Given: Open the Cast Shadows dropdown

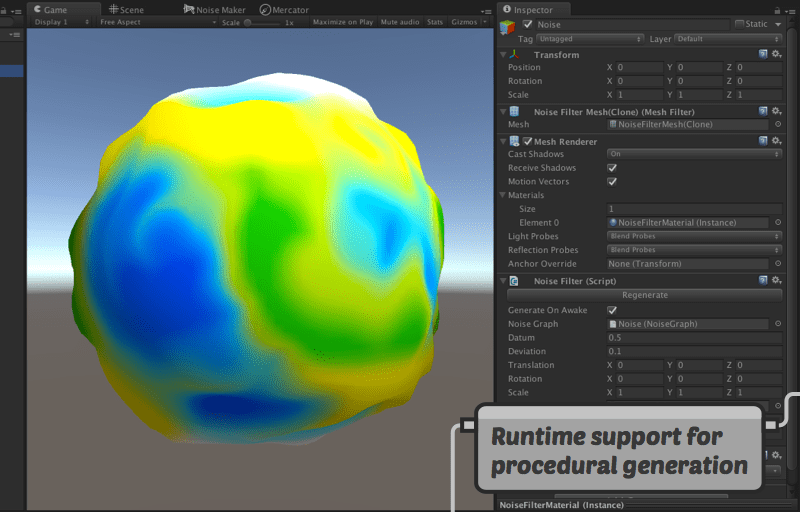Looking at the screenshot, I should (x=694, y=154).
